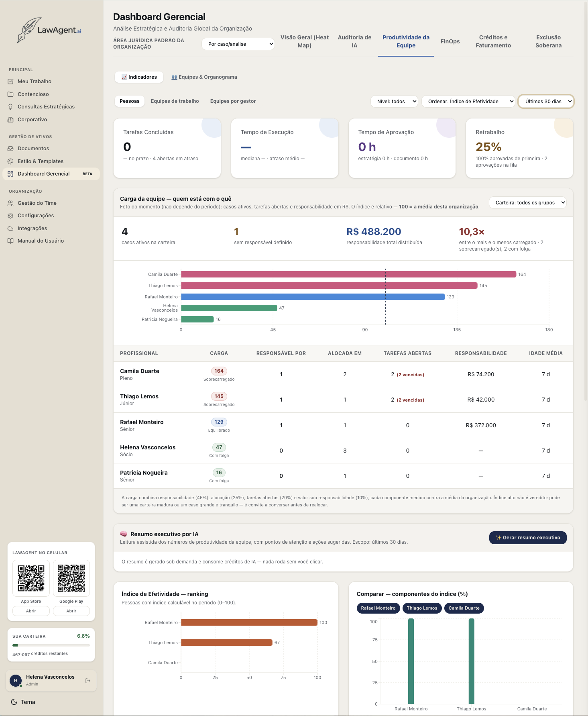Click the BETA badge on Dashboard Gerencial

[x=87, y=174]
